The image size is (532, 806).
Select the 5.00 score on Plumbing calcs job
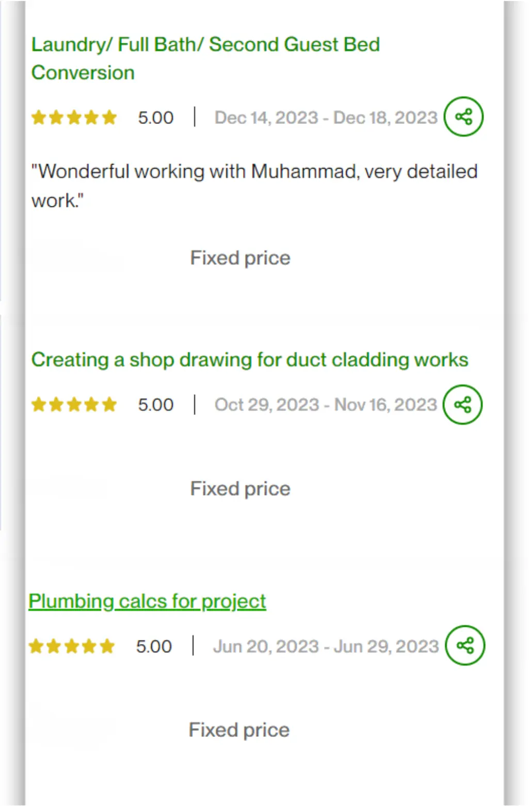(154, 646)
